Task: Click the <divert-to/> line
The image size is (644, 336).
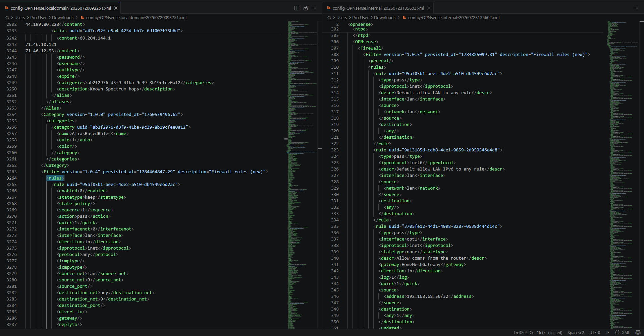Action: [x=72, y=312]
